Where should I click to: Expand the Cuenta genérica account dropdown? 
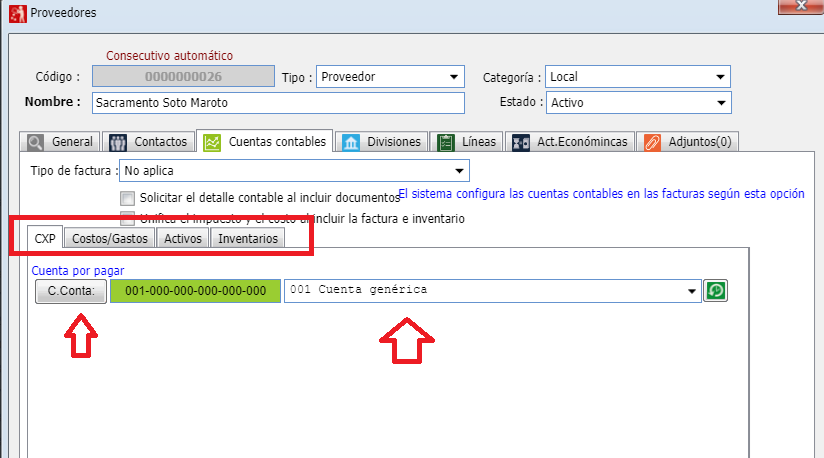point(493,290)
